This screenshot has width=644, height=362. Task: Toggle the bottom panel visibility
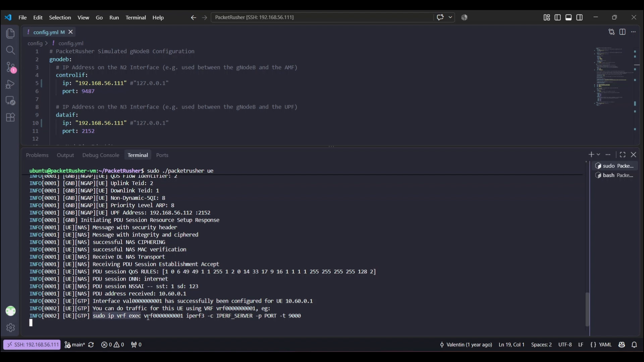coord(569,17)
